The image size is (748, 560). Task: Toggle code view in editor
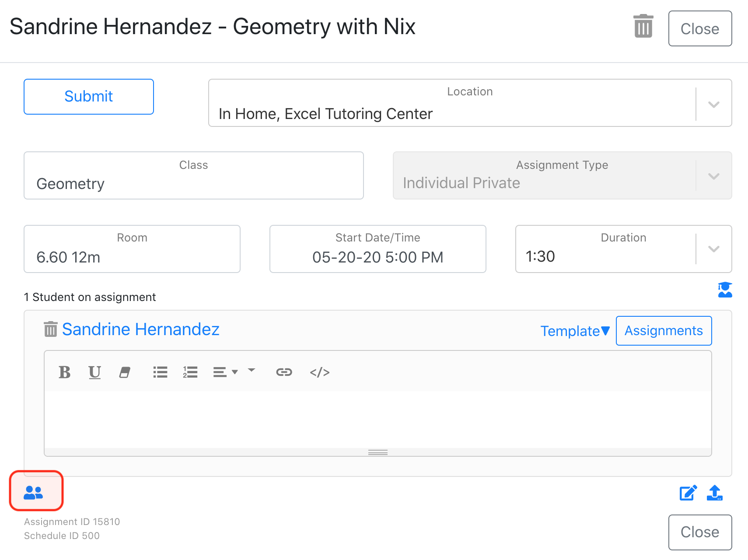pyautogui.click(x=320, y=372)
